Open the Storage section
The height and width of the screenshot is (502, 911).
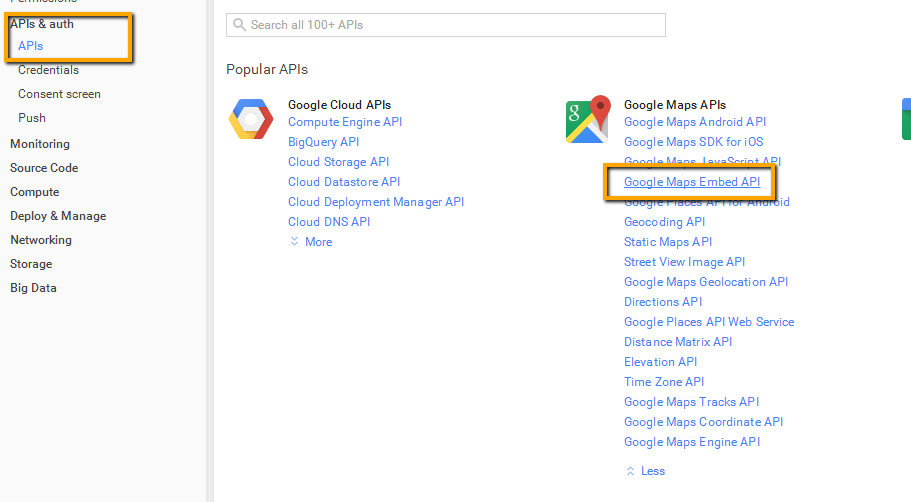31,264
